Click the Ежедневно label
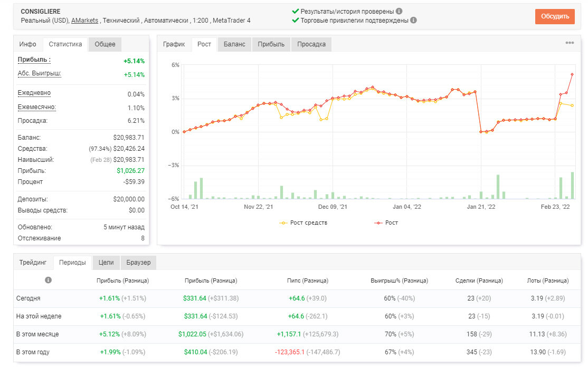Viewport: 588px width, 368px height. 34,93
